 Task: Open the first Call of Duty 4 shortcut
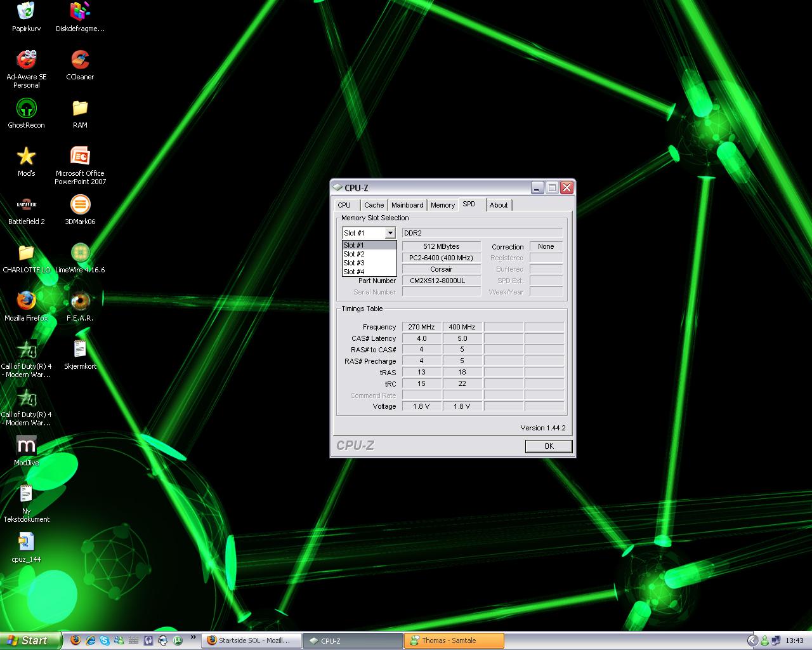coord(26,359)
